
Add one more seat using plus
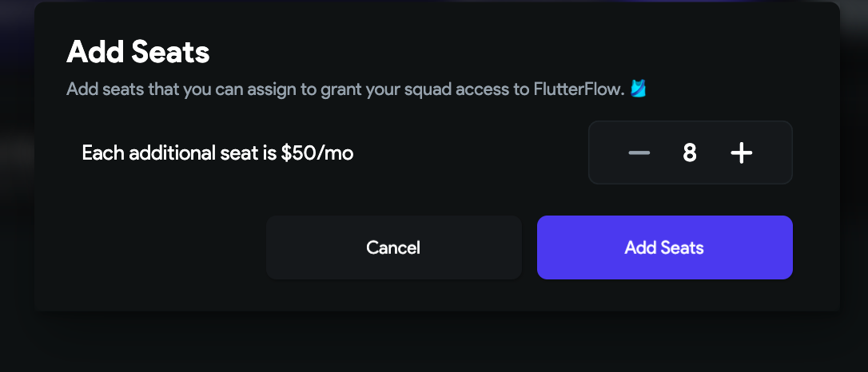pos(741,152)
